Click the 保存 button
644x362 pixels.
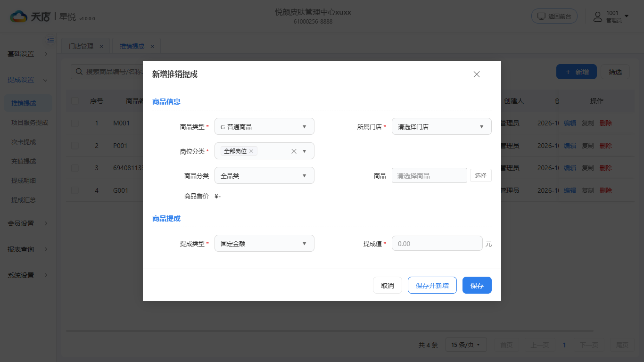click(x=477, y=285)
